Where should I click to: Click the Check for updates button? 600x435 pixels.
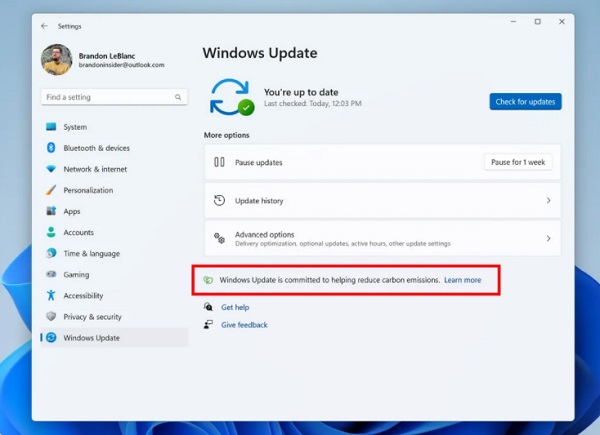point(525,102)
